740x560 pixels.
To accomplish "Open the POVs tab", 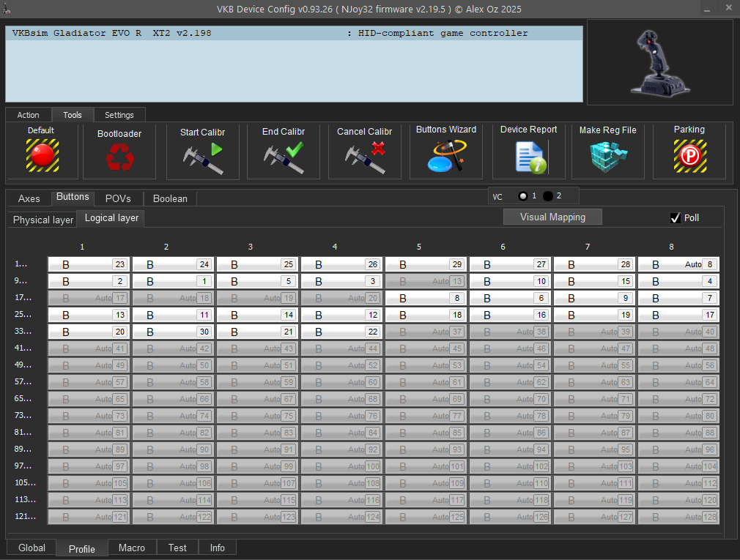I will pyautogui.click(x=118, y=198).
